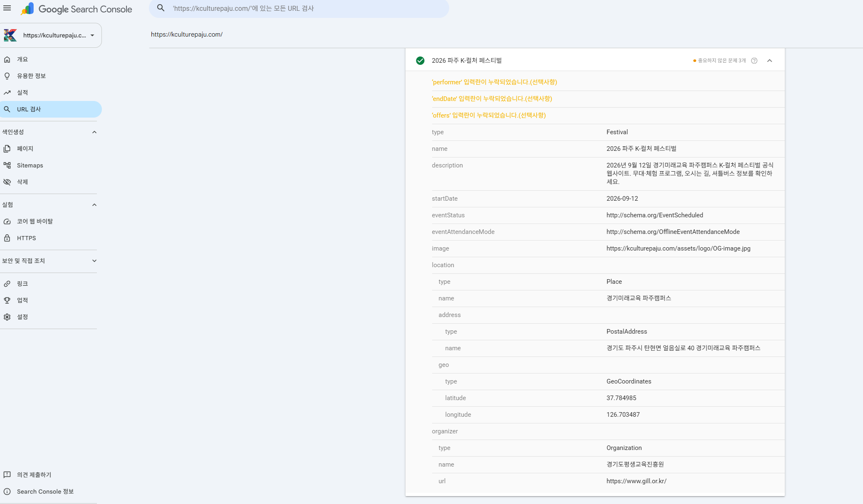Open the 페이지 indexing report
The image size is (863, 504).
(51, 149)
